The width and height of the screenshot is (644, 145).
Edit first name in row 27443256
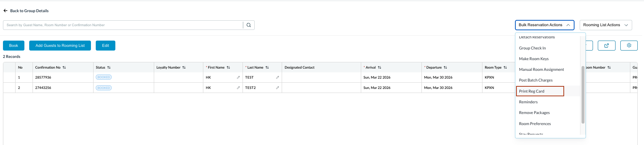point(238,88)
